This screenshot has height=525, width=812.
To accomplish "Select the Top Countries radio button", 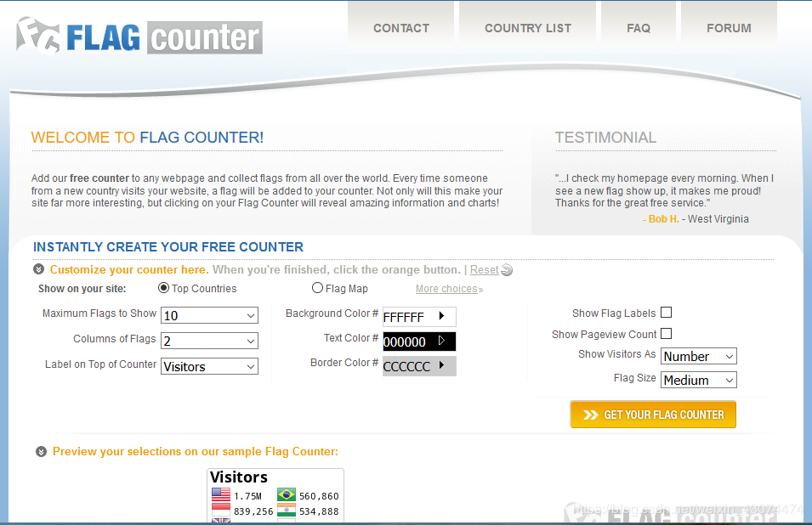I will tap(164, 288).
